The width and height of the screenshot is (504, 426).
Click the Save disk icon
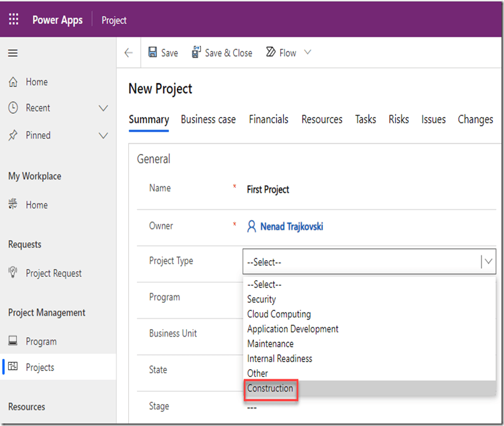153,53
